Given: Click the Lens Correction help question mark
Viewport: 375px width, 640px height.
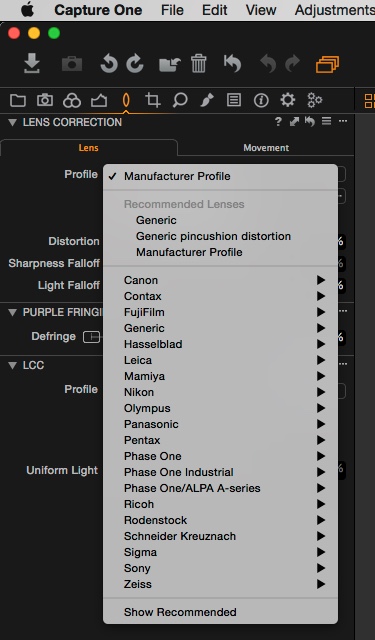Looking at the screenshot, I should click(278, 122).
